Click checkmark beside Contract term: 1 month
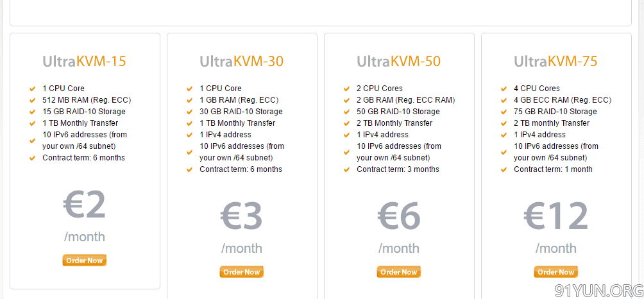This screenshot has height=299, width=644. [504, 169]
